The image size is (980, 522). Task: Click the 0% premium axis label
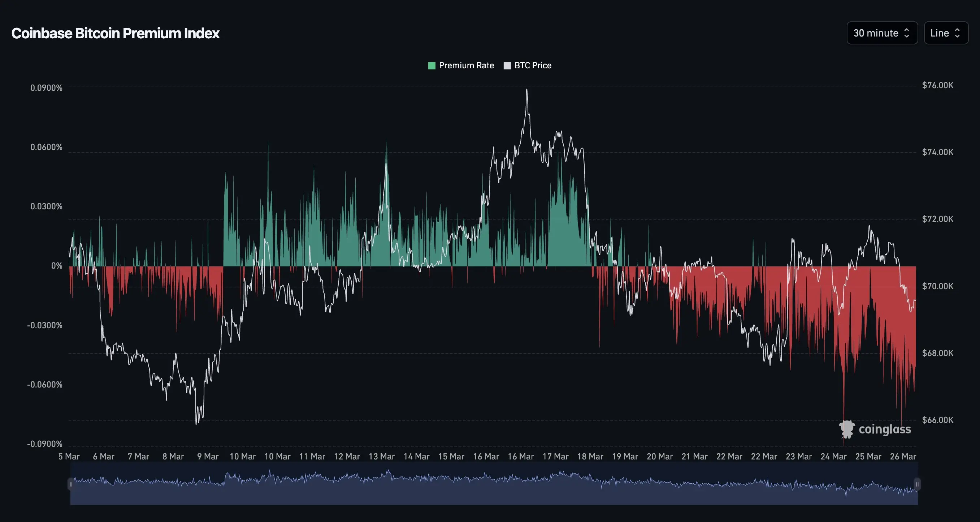point(57,266)
